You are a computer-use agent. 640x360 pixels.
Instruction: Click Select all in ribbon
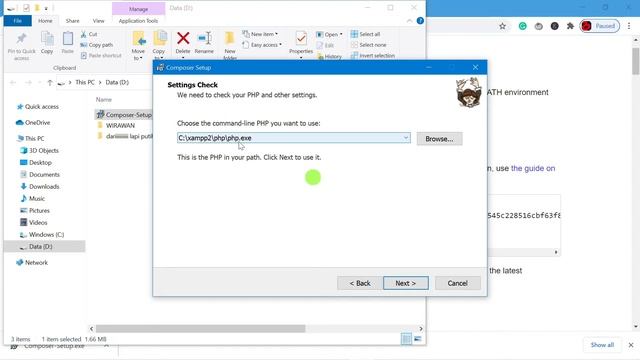(366, 34)
